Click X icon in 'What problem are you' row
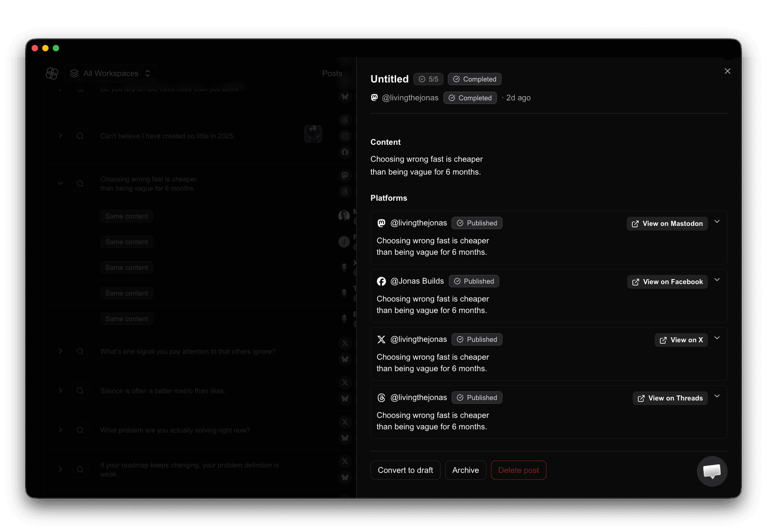Viewport: 767px width, 532px height. [x=345, y=422]
